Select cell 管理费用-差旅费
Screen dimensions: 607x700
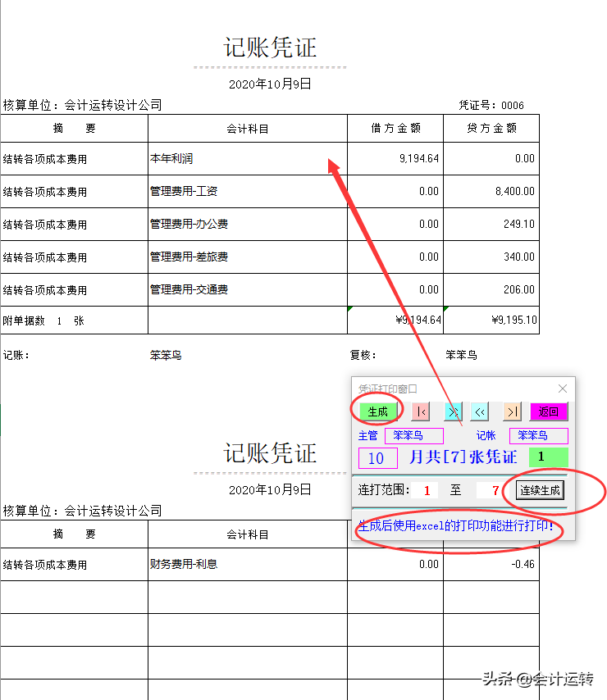(x=248, y=257)
